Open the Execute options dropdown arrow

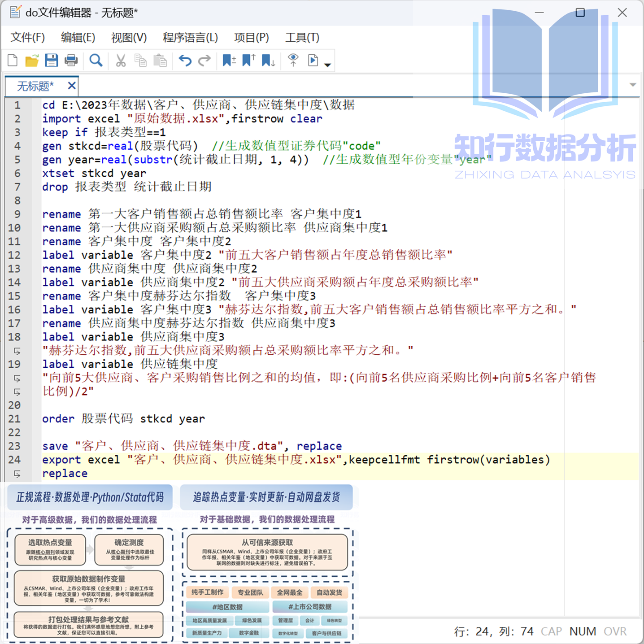[328, 64]
